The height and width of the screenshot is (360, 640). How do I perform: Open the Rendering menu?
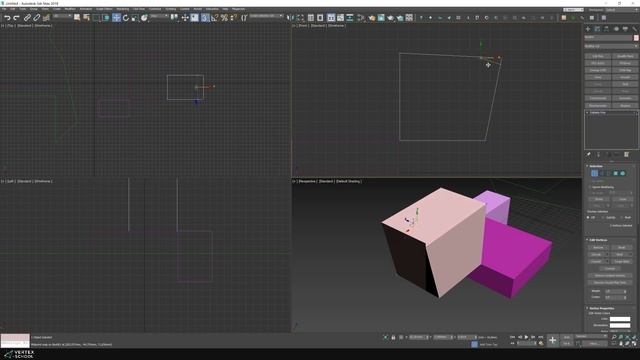[122, 9]
